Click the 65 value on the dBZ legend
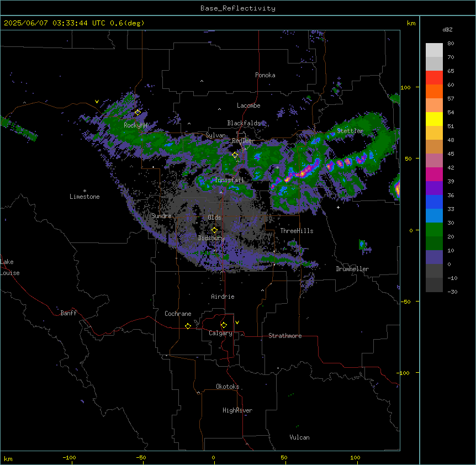The height and width of the screenshot is (465, 476). pyautogui.click(x=451, y=71)
